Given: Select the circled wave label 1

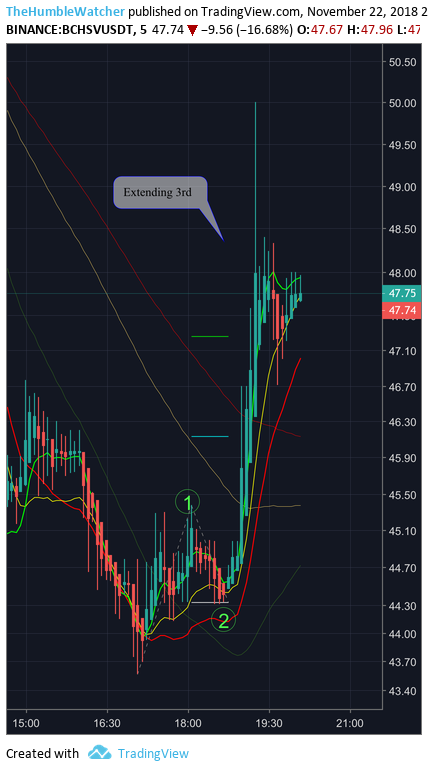Looking at the screenshot, I should [x=187, y=502].
